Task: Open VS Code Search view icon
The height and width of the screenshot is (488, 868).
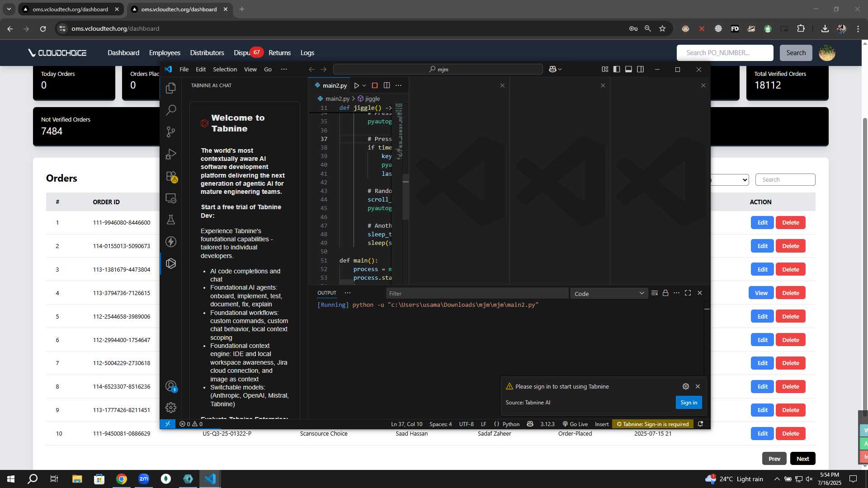Action: pyautogui.click(x=171, y=110)
